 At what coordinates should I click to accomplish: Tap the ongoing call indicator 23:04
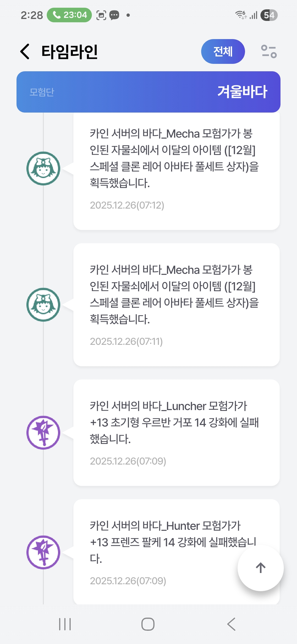(69, 15)
